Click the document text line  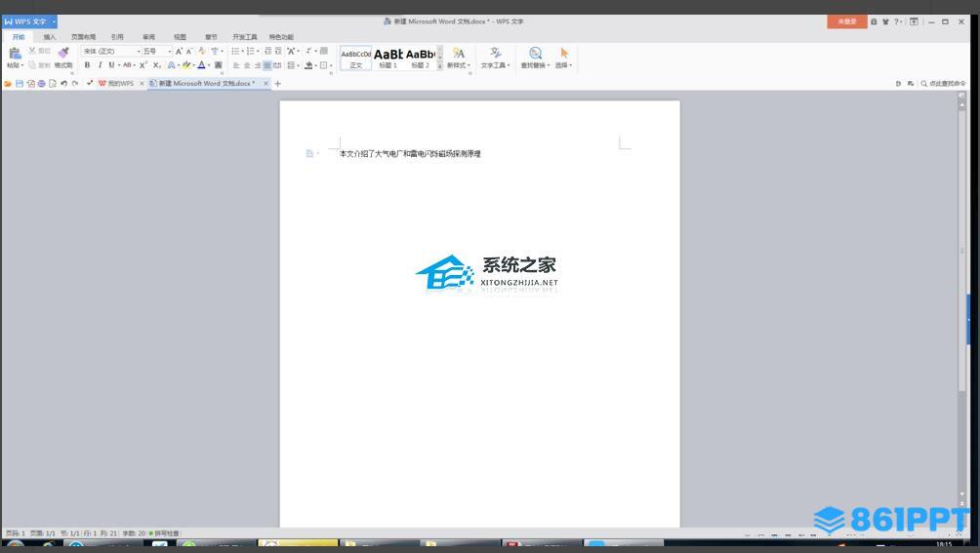coord(410,153)
